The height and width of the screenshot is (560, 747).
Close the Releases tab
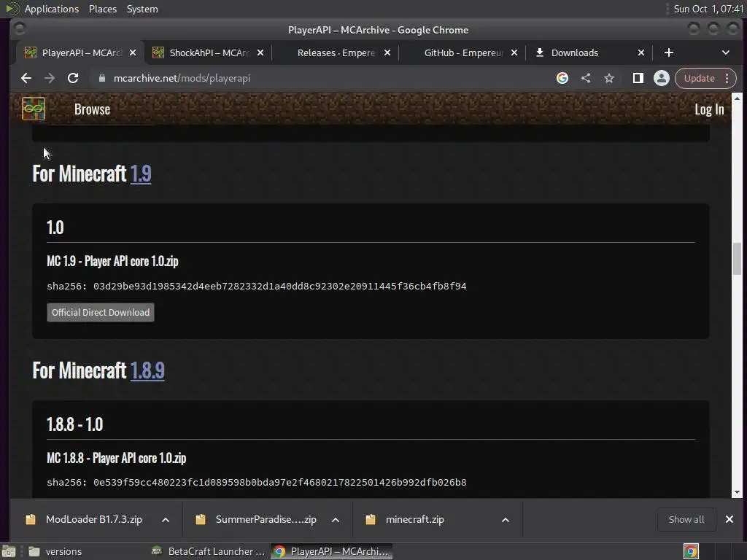point(387,52)
